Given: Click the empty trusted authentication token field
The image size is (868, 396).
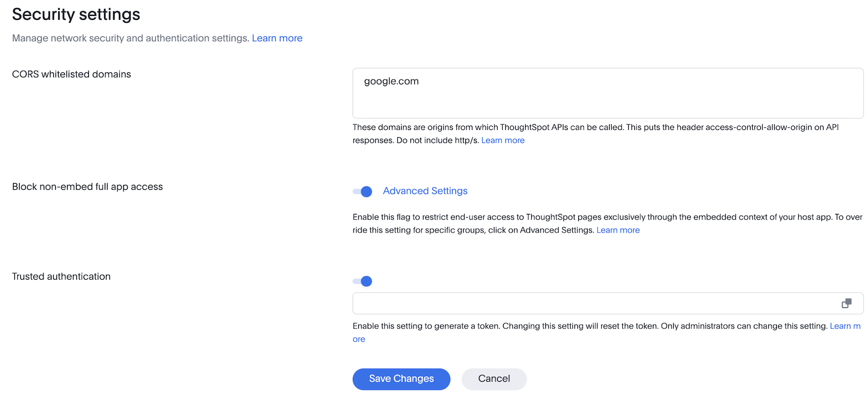Looking at the screenshot, I should tap(549, 303).
